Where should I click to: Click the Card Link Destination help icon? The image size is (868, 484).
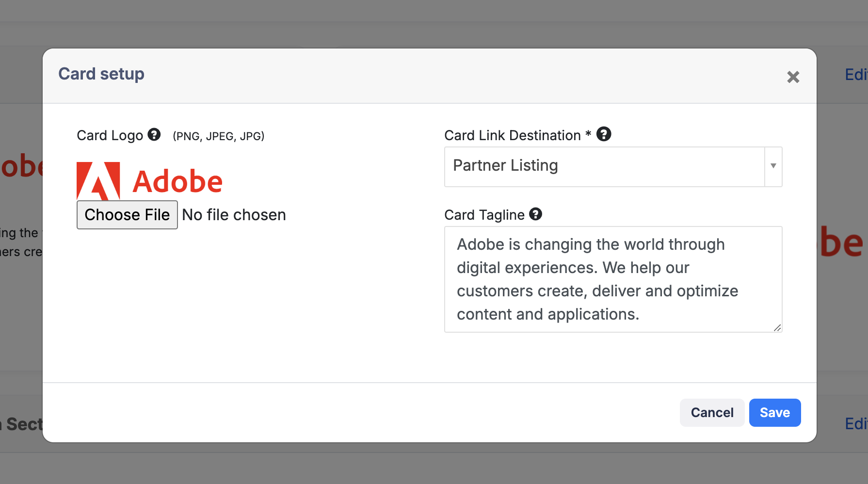604,134
